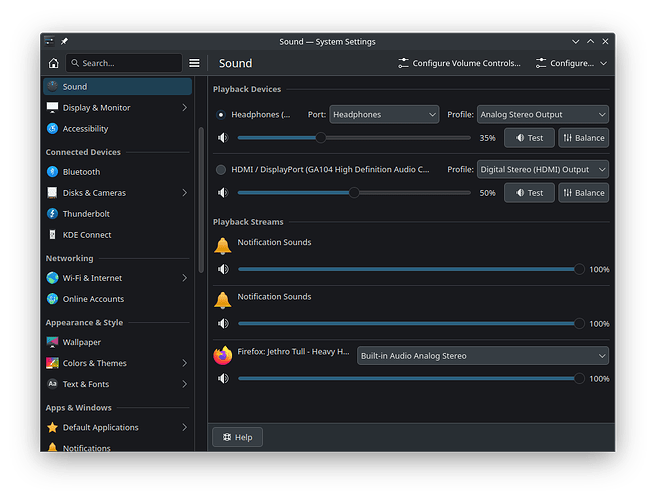Mute the Headphones device via speaker icon
This screenshot has width=656, height=500.
[x=222, y=138]
